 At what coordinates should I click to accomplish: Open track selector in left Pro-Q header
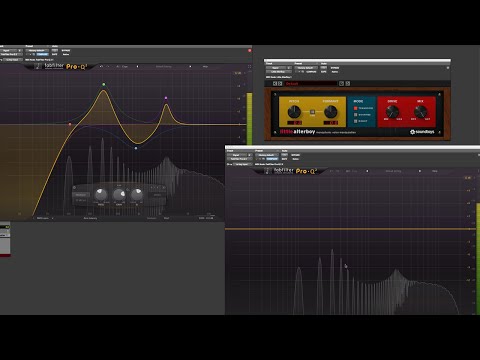[8, 50]
